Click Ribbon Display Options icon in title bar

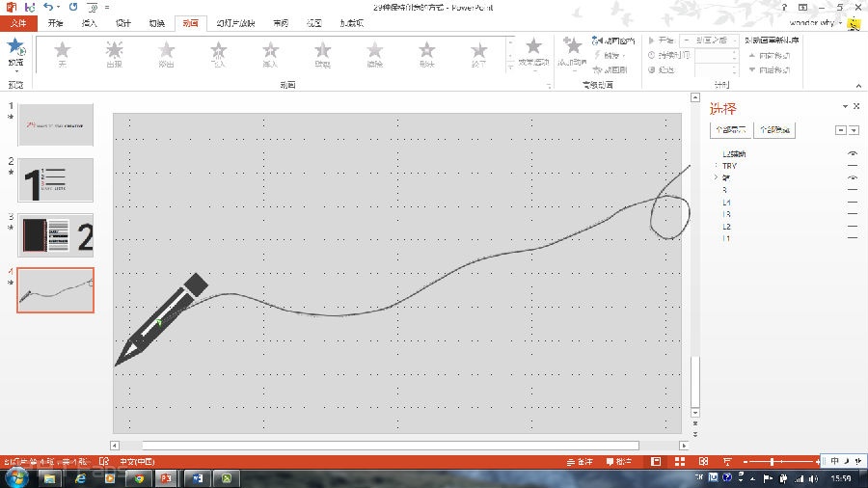pyautogui.click(x=802, y=7)
